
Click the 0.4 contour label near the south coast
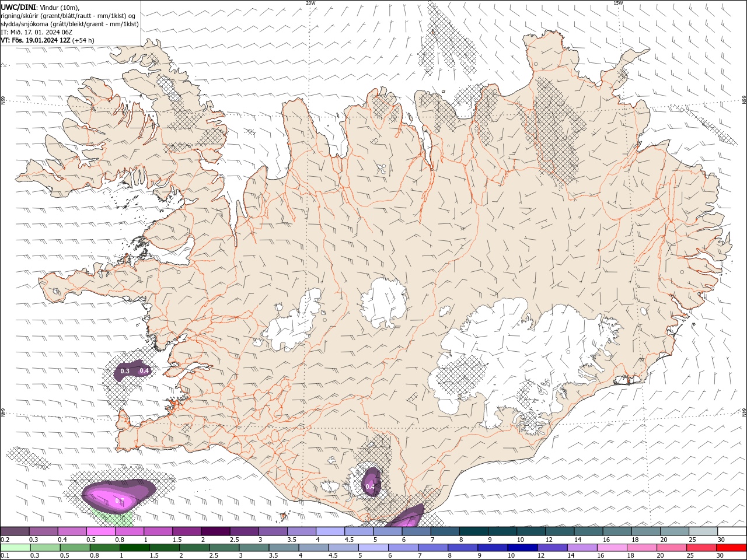tap(370, 486)
